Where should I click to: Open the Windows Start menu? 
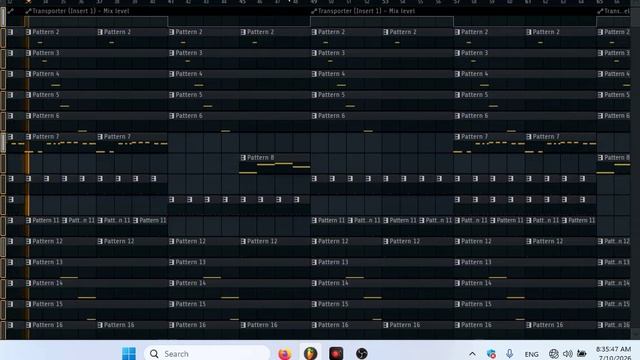[x=129, y=353]
